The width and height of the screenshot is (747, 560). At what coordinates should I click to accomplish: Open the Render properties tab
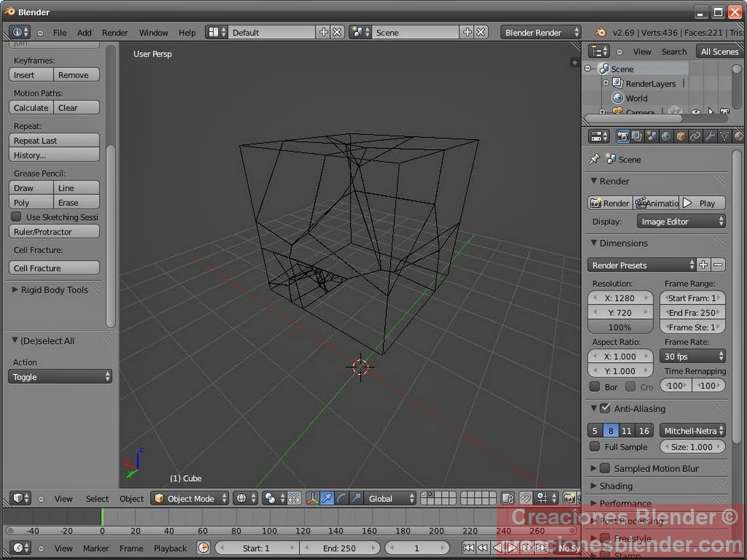tap(623, 136)
